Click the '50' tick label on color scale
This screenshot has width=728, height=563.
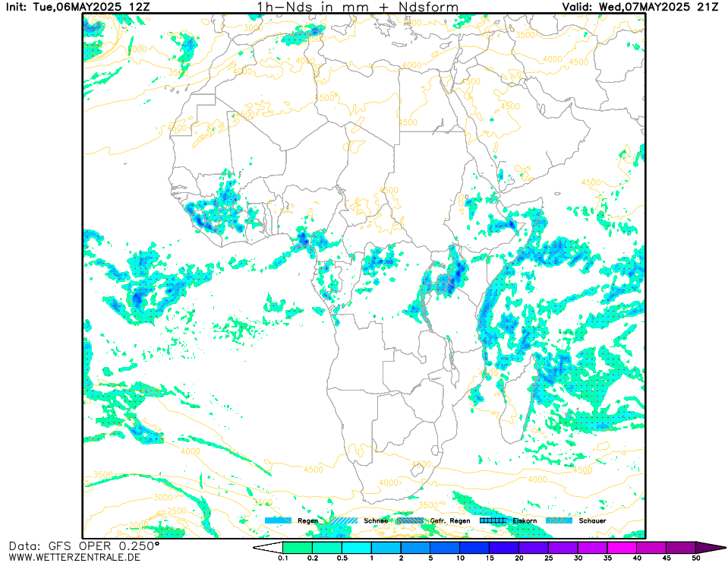[x=696, y=558]
